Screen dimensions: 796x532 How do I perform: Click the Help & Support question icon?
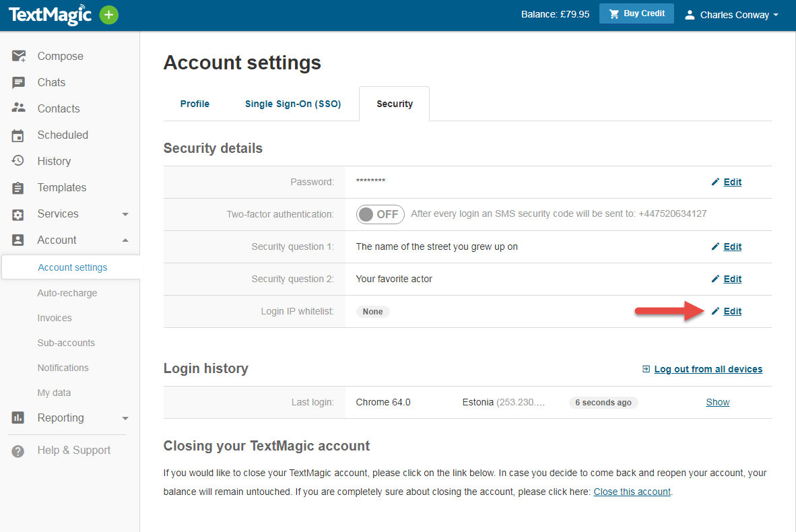tap(18, 451)
